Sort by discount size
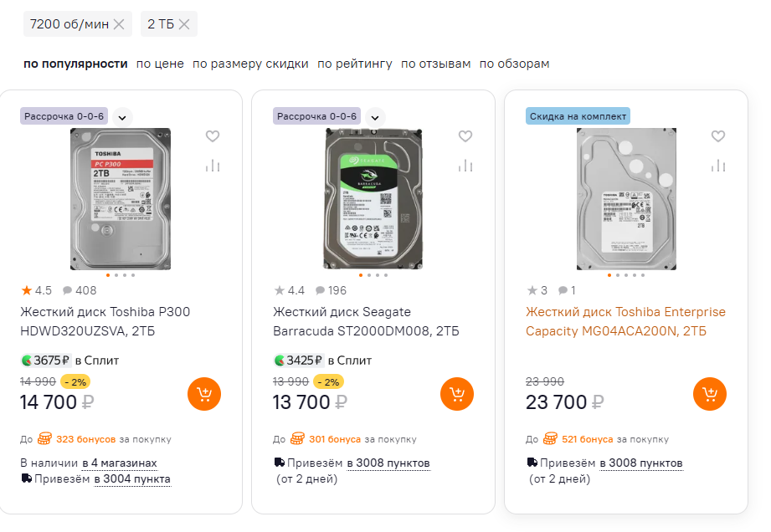The image size is (771, 532). coord(250,64)
